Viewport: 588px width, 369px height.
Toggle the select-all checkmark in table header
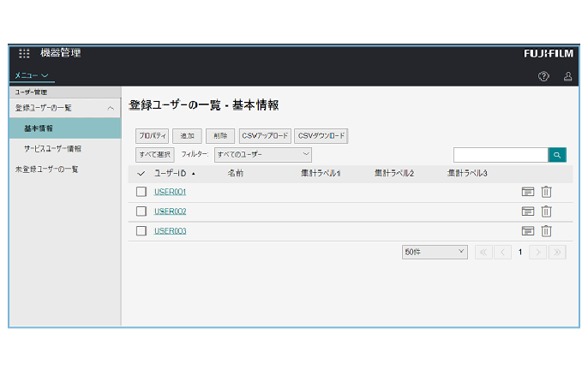[141, 174]
